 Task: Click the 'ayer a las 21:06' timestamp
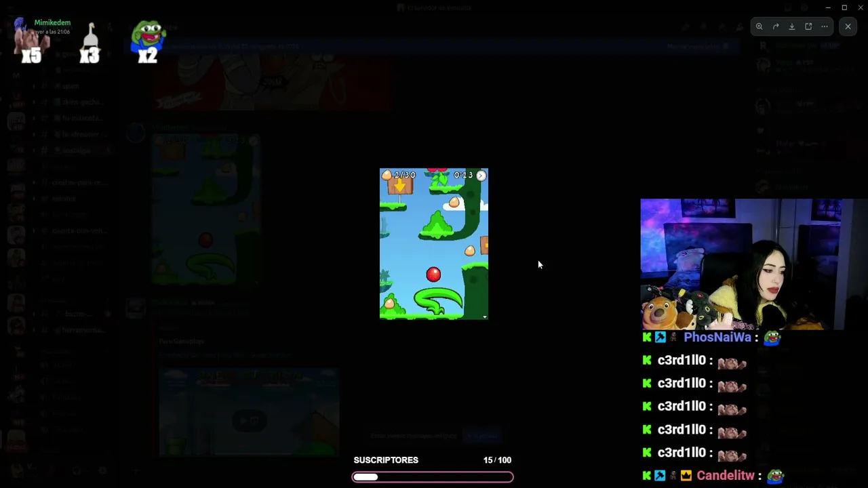pos(52,32)
